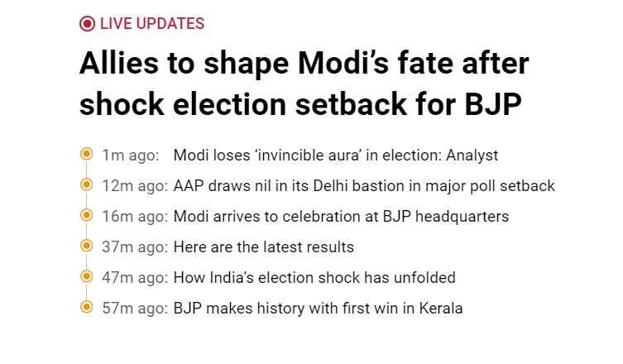
Task: Open the headline about Allies shaping Modi's fate
Action: pos(304,84)
